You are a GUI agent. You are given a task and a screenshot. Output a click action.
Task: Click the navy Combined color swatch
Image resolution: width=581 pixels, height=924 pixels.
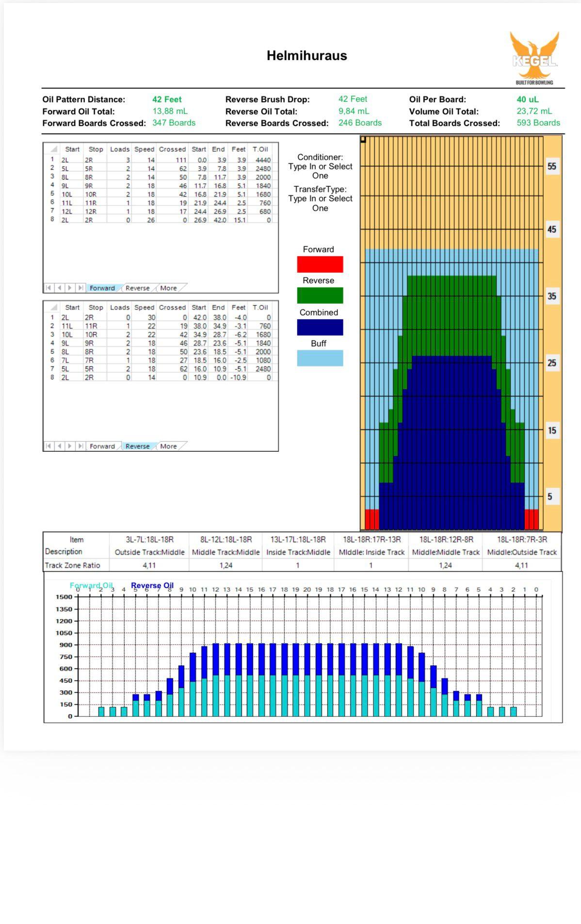click(x=320, y=328)
